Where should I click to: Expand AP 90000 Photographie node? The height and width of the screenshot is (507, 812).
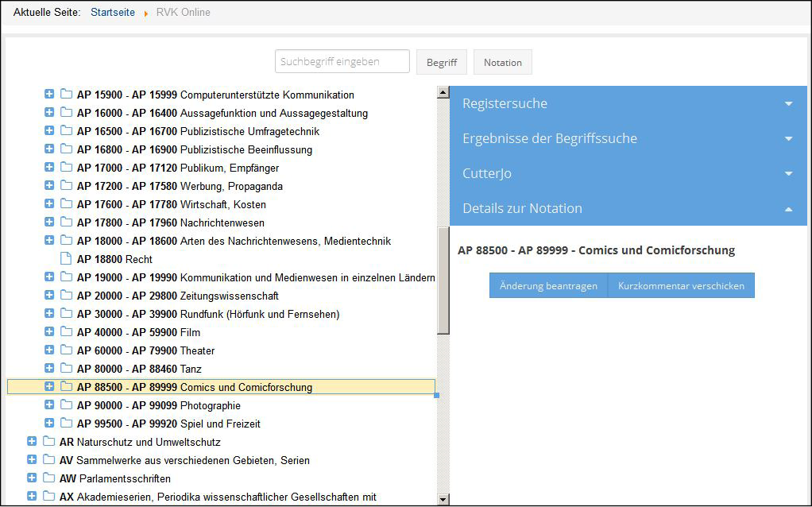coord(49,404)
